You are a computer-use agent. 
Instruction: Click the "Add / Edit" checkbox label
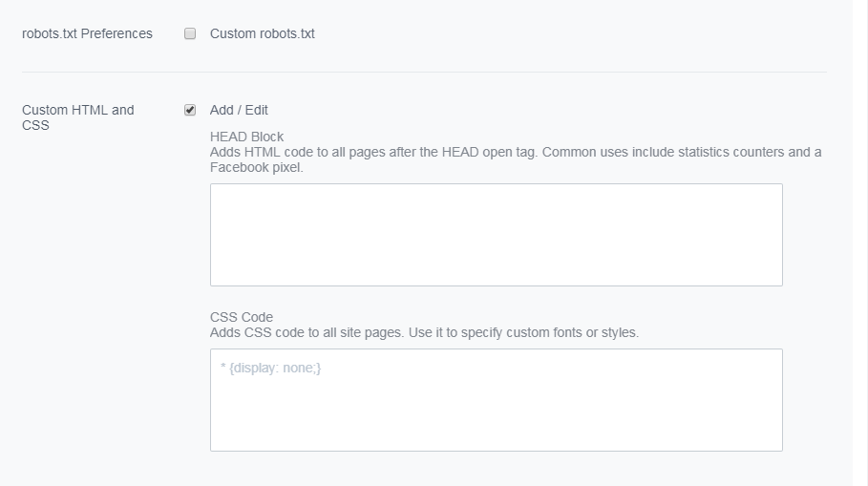(239, 110)
